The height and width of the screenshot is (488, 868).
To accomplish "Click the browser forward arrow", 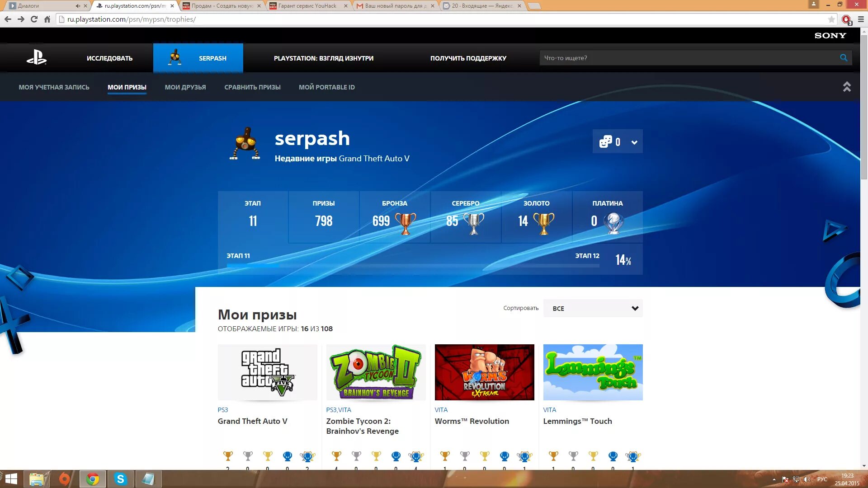I will [21, 19].
